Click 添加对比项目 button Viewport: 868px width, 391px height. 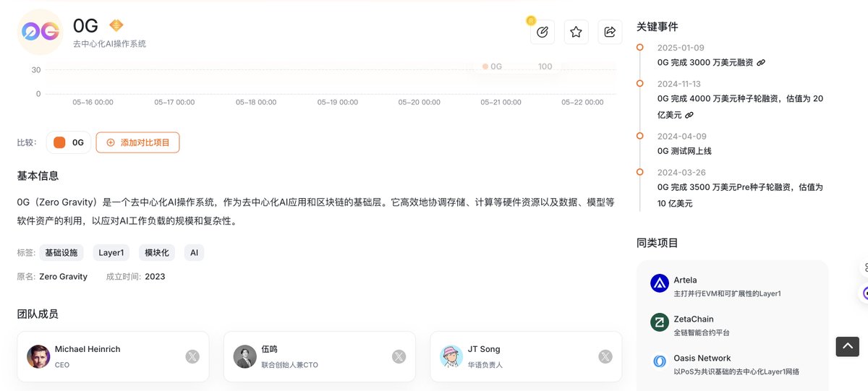click(x=137, y=142)
